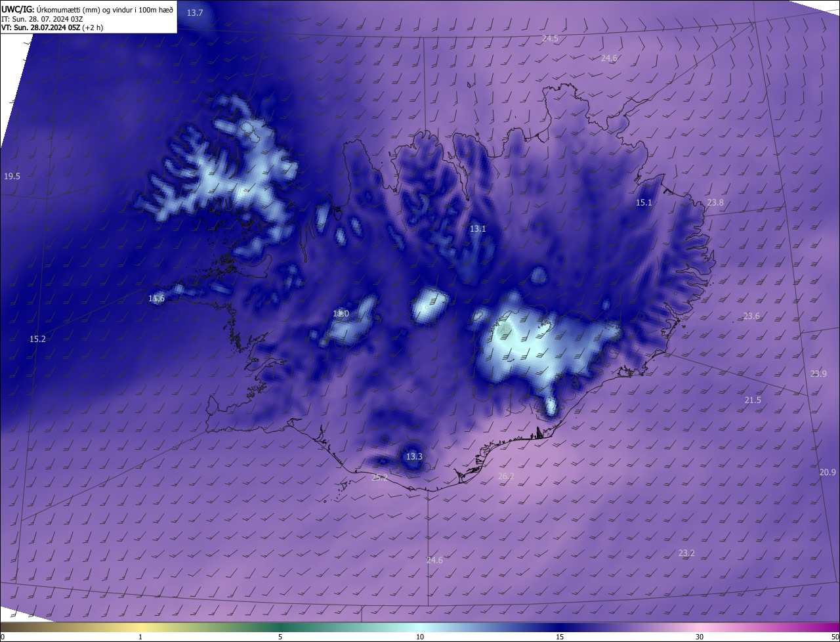
Task: Click the 13.7 value label
Action: (x=195, y=13)
